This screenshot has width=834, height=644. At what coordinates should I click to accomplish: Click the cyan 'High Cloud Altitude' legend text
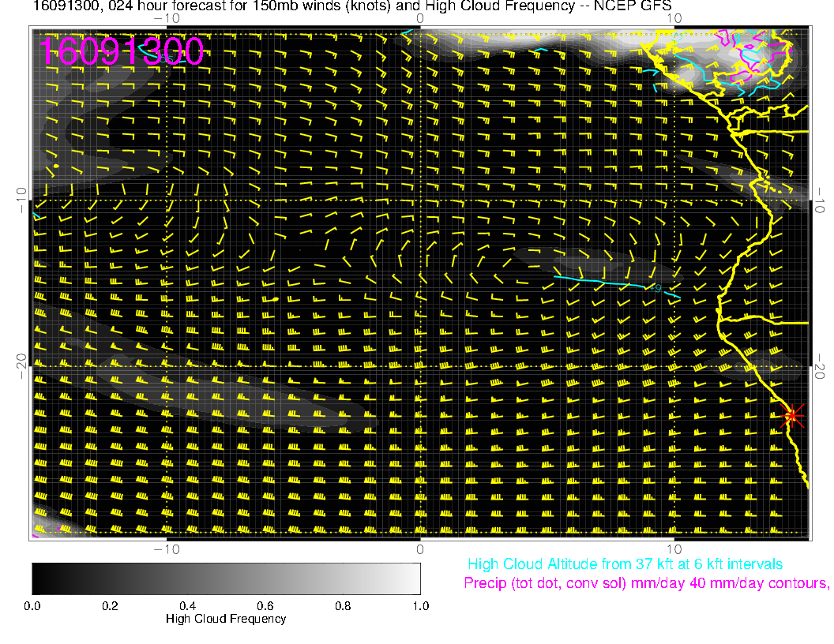(625, 564)
